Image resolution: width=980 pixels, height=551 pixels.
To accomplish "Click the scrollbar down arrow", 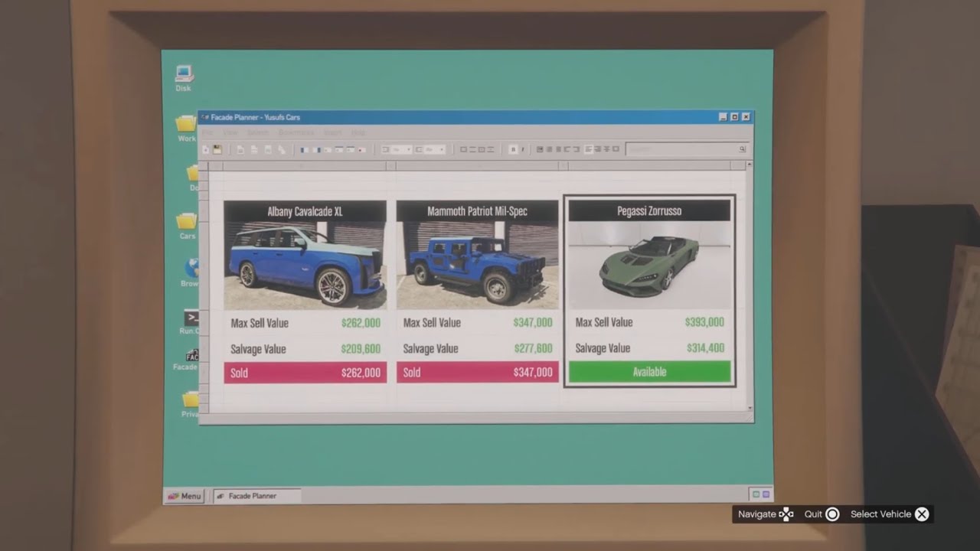I will (x=750, y=409).
